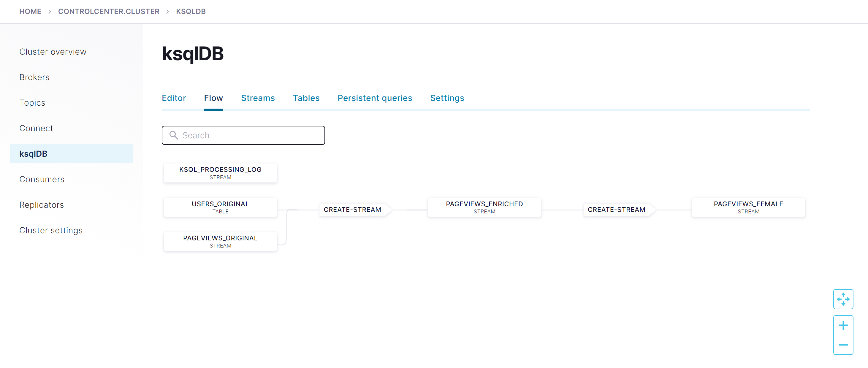Open the Editor tab
868x368 pixels.
click(x=174, y=98)
